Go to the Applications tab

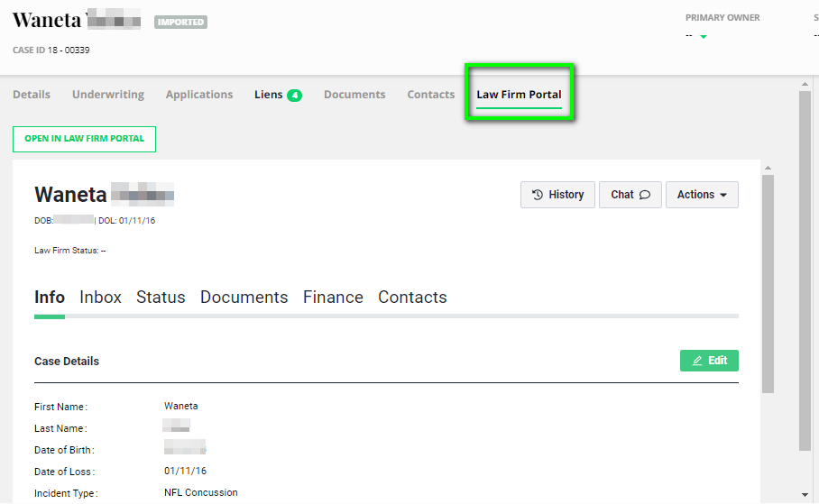199,95
